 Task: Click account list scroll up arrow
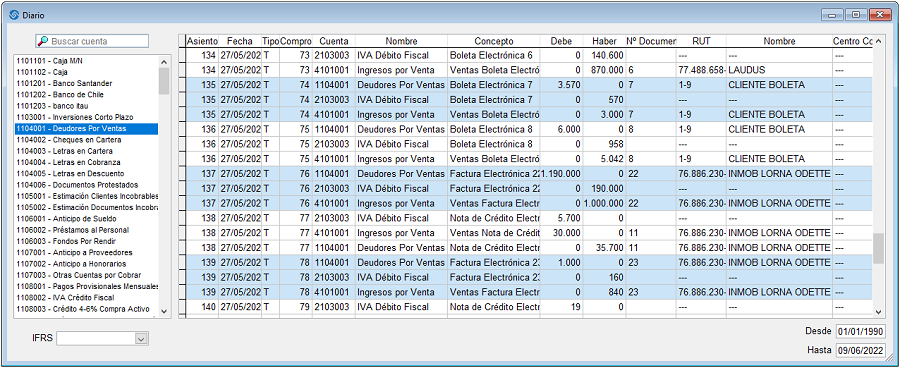click(x=164, y=62)
